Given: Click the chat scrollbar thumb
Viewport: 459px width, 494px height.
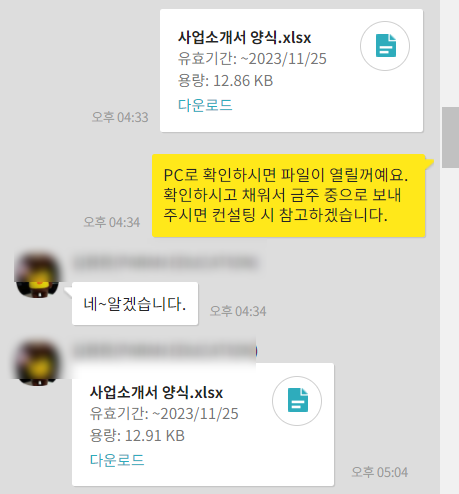Looking at the screenshot, I should [x=450, y=137].
